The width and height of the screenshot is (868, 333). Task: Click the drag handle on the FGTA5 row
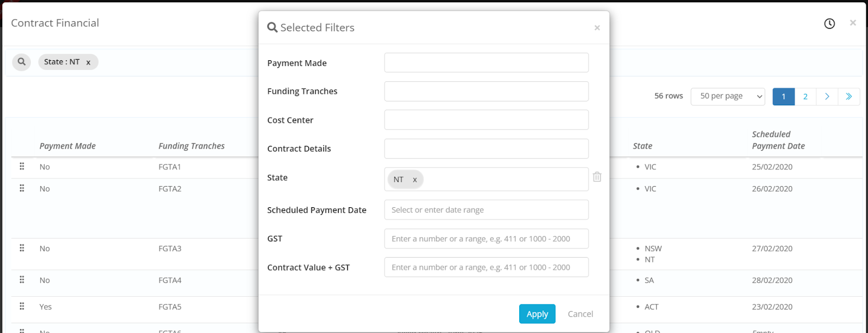click(x=22, y=306)
